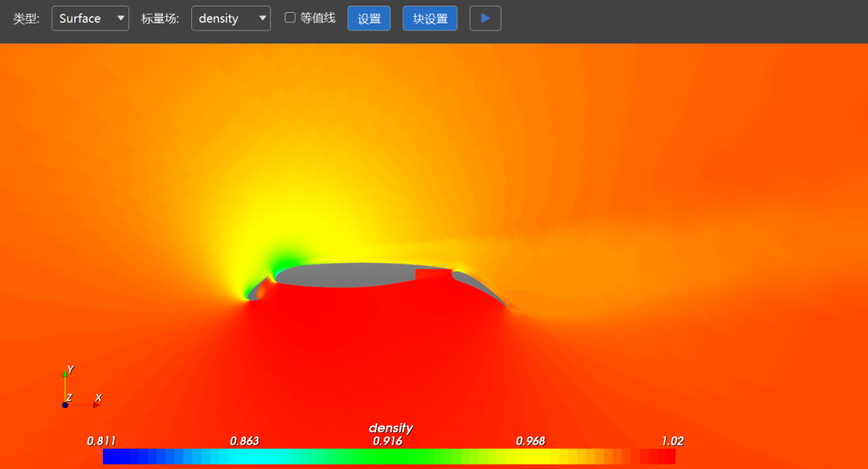
Task: Open 块设置 block settings
Action: coord(430,18)
